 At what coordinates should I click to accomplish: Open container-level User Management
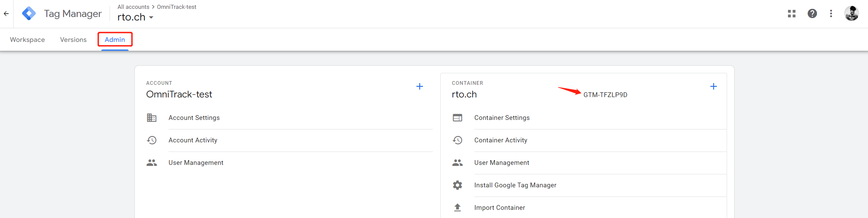[502, 163]
